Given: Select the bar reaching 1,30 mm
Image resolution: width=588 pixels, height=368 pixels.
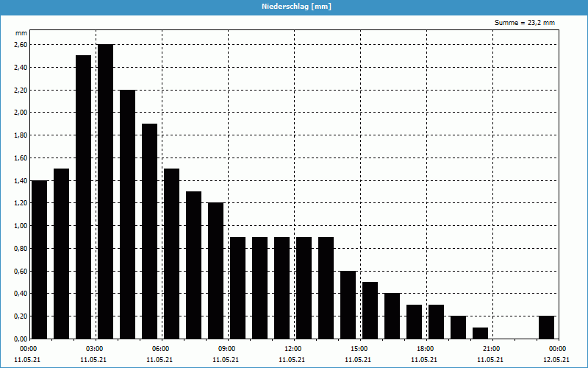Looking at the screenshot, I should [193, 265].
